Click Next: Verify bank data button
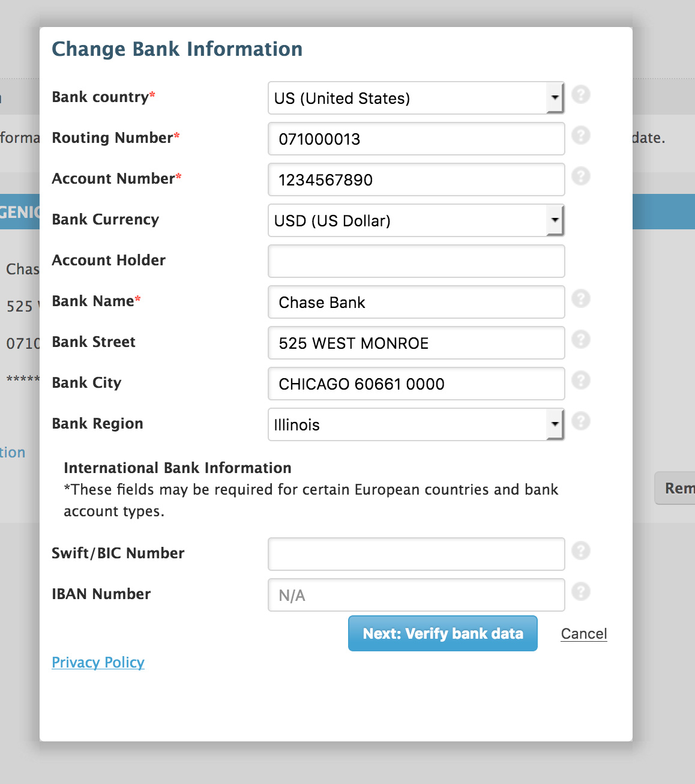 click(442, 634)
